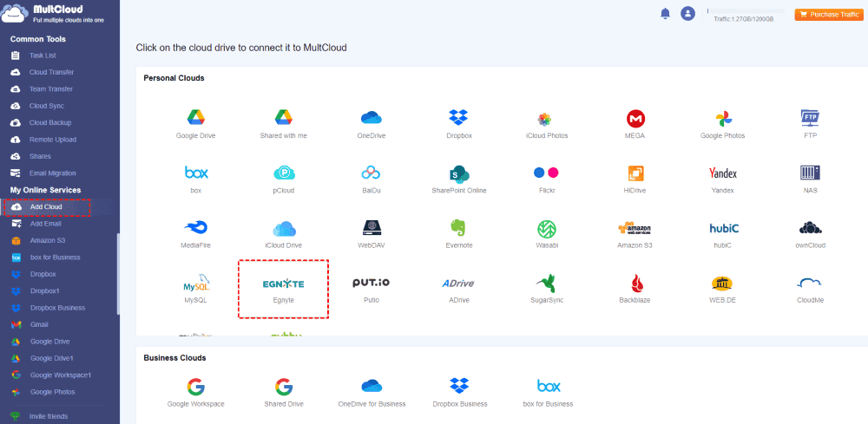Connect Amazon S3 under Personal Clouds
The height and width of the screenshot is (424, 868).
pos(635,234)
